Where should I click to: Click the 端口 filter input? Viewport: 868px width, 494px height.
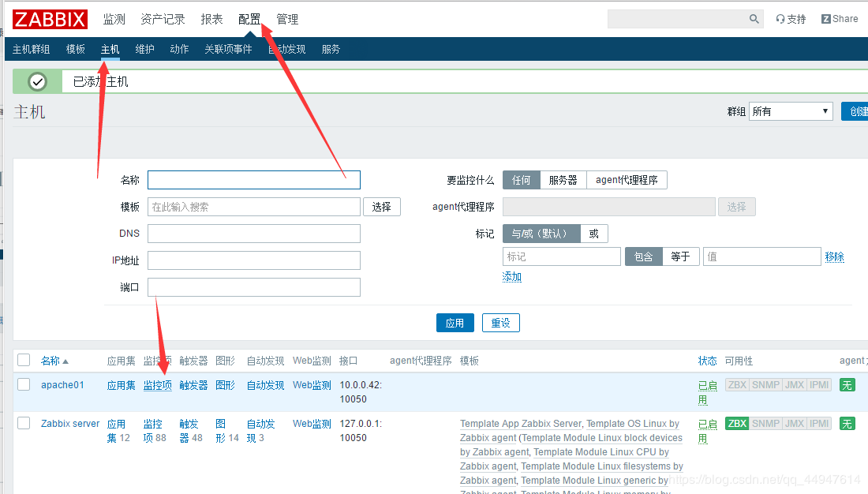[x=254, y=287]
